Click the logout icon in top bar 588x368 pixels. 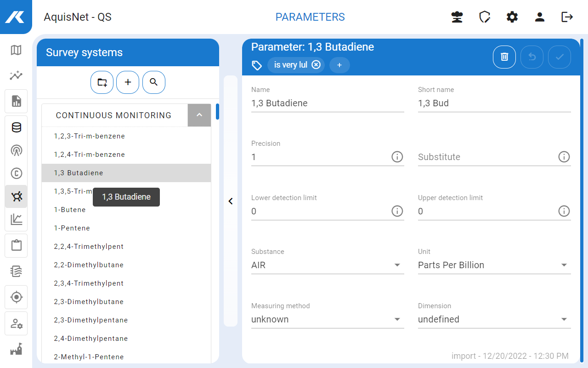[x=567, y=17]
